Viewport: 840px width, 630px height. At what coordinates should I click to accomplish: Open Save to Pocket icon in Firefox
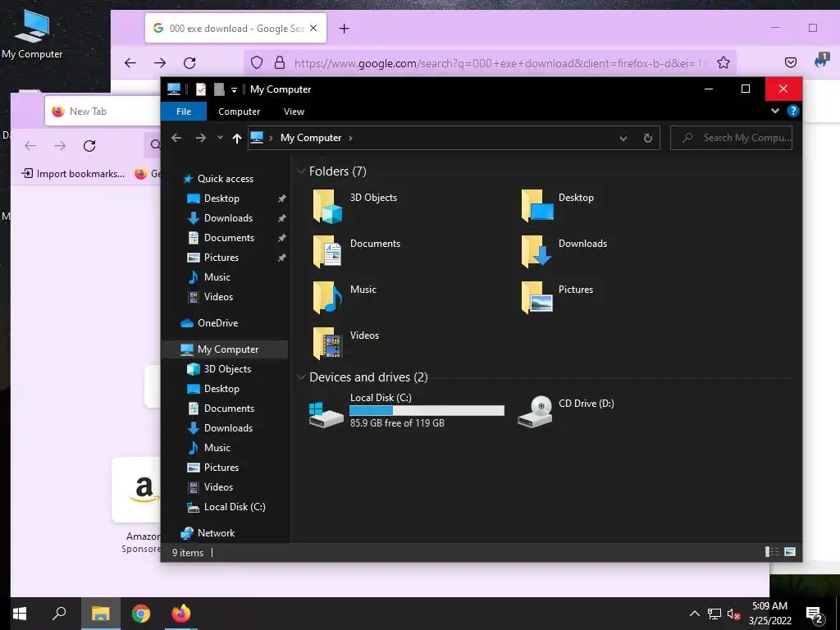click(791, 62)
